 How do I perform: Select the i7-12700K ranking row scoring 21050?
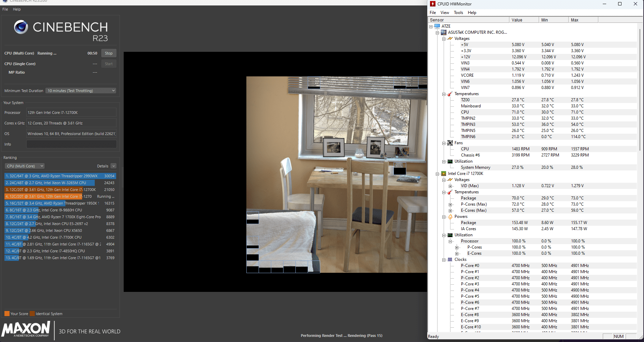60,190
